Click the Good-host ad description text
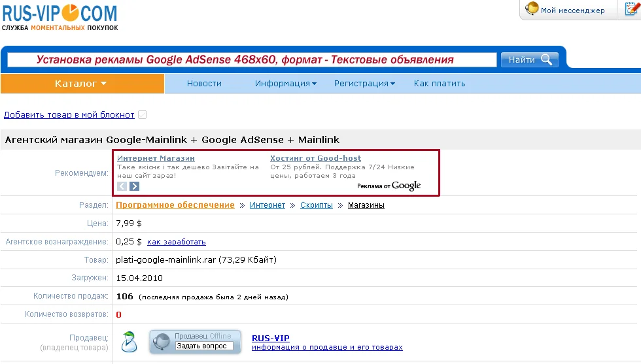641x364 pixels. pos(342,171)
